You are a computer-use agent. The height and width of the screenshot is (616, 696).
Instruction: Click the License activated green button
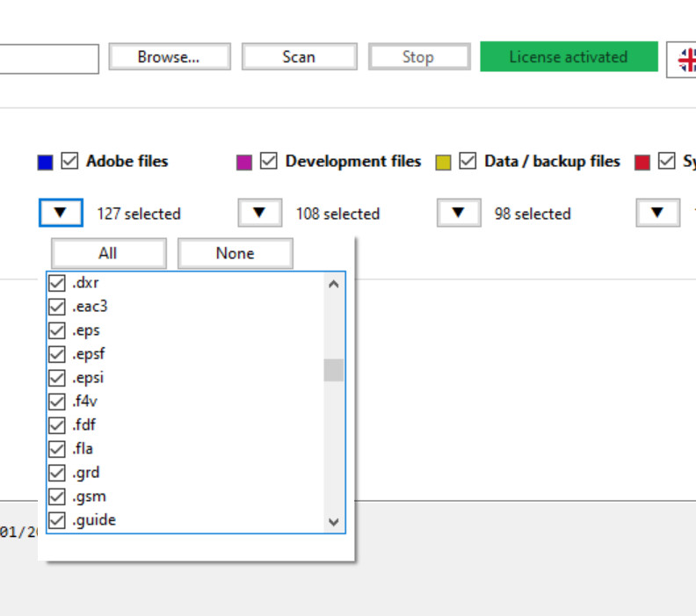569,57
